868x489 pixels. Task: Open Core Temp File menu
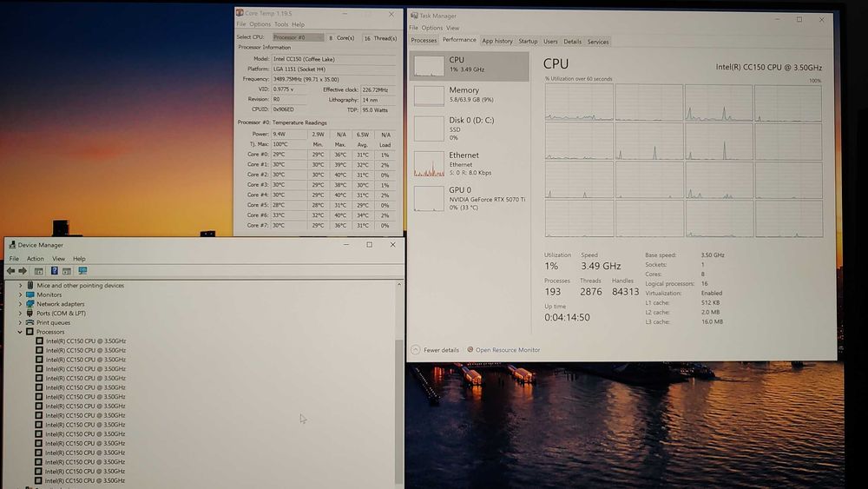(240, 24)
